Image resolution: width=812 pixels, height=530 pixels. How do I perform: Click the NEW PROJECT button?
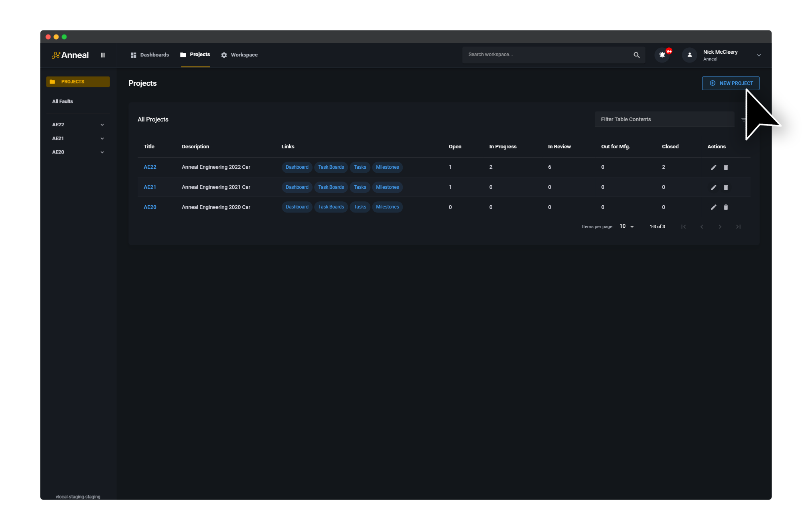coord(731,83)
